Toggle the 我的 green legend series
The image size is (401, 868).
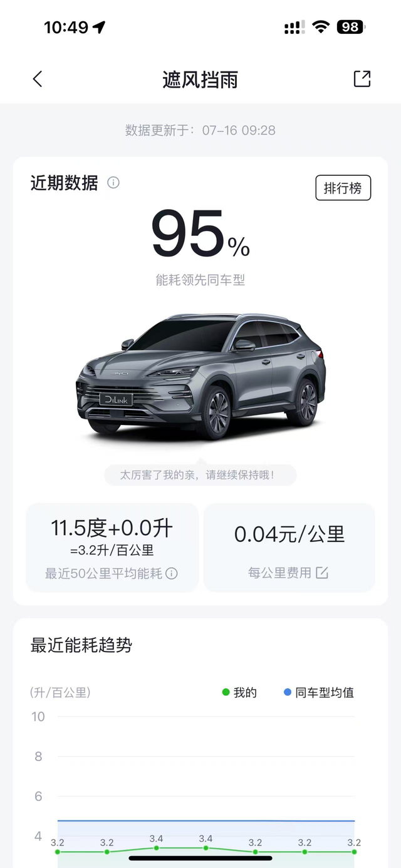239,693
